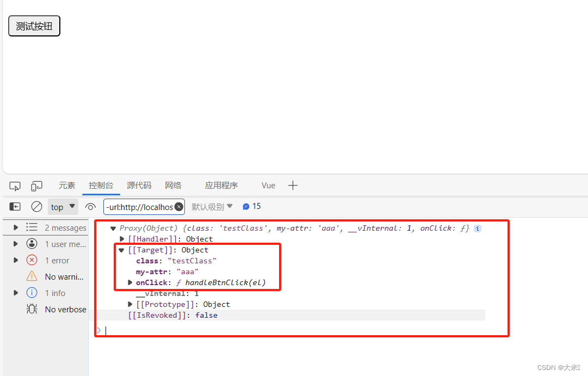Click the plus to open more DevTools panels
Screen dimensions: 588x376
pos(293,186)
